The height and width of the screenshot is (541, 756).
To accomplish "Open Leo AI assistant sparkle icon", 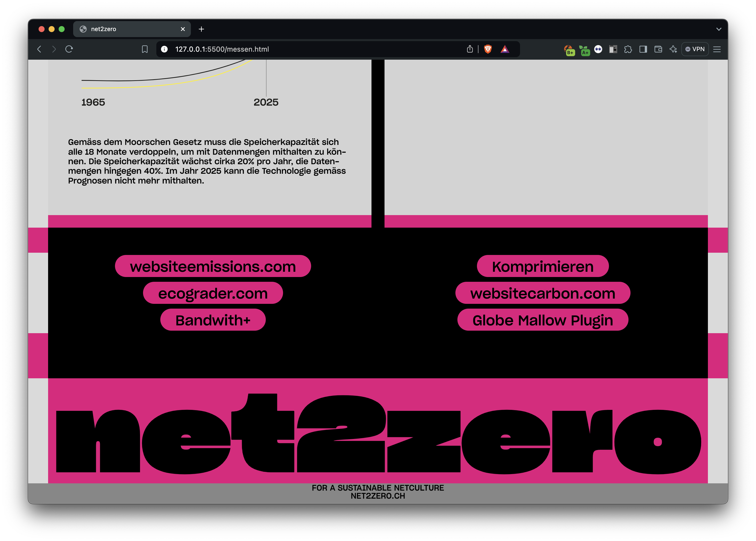I will (673, 49).
